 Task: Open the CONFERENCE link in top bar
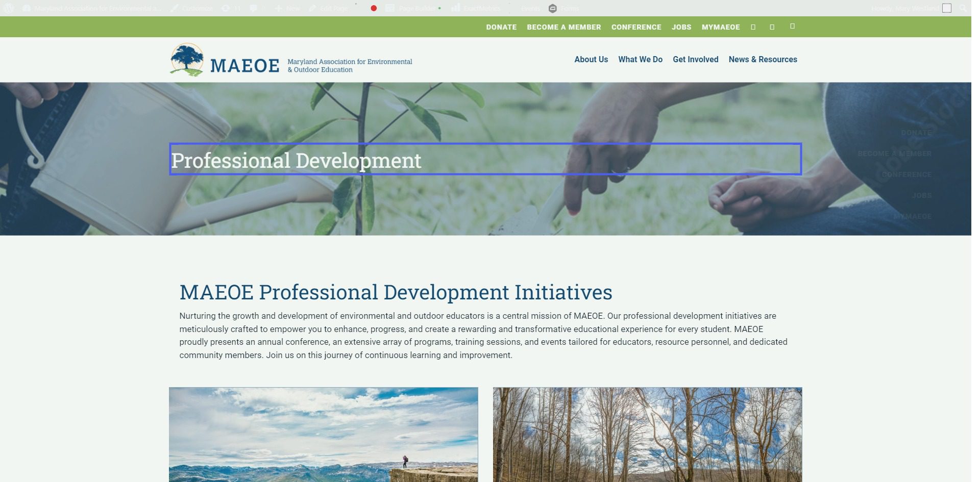(636, 27)
